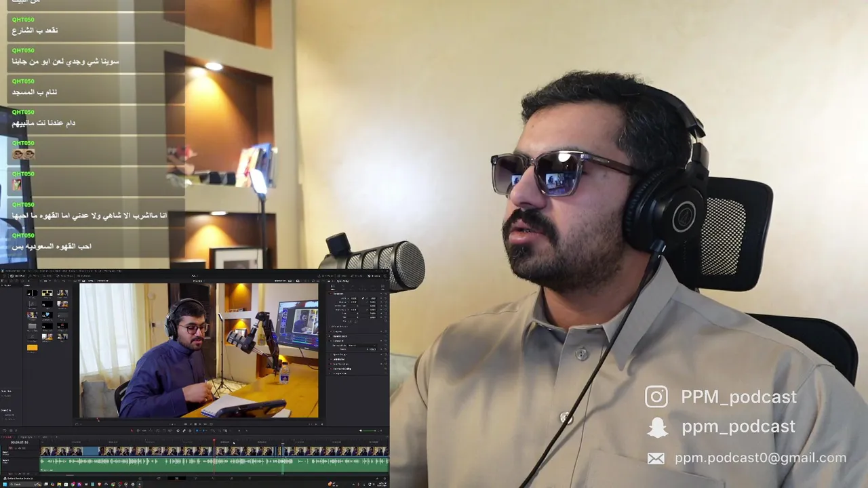The height and width of the screenshot is (488, 868).
Task: Click the Opacity value field
Action: tap(372, 349)
